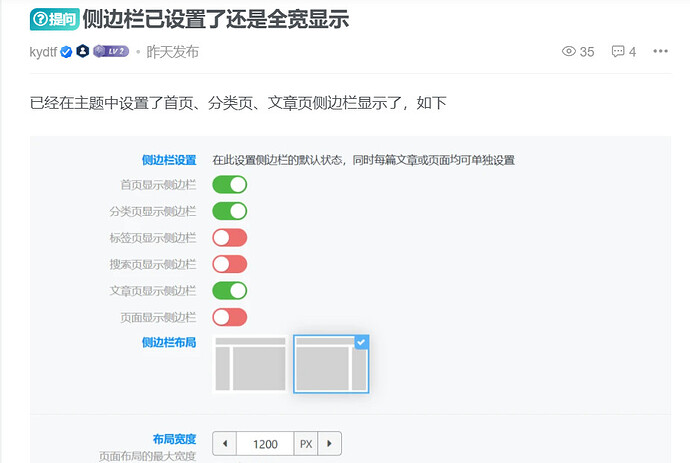
Task: Click the 提问 question tag badge
Action: 54,18
